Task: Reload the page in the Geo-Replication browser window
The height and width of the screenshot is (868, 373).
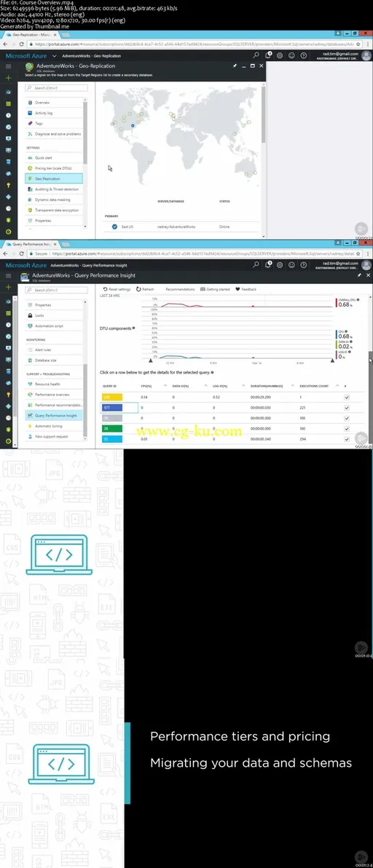Action: (22, 44)
